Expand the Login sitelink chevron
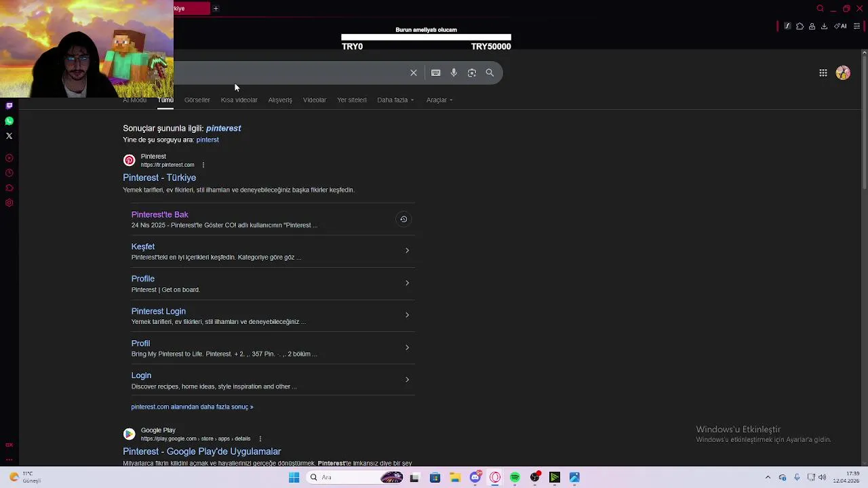The image size is (868, 488). 407,380
